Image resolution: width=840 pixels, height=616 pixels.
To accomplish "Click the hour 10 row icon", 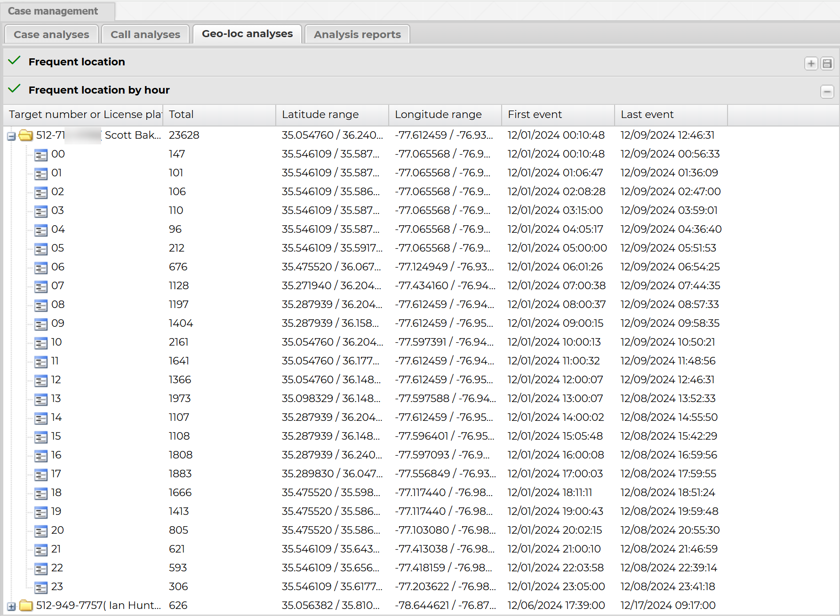I will 41,343.
